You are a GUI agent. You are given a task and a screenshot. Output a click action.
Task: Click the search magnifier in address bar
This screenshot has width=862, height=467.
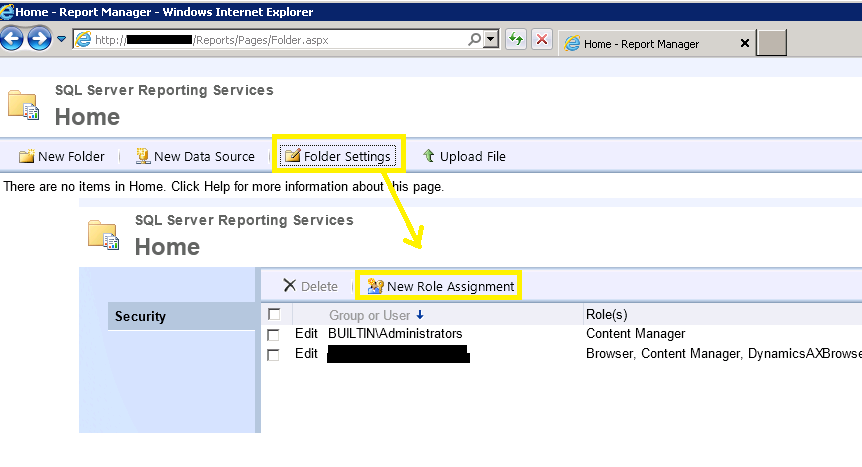click(474, 39)
